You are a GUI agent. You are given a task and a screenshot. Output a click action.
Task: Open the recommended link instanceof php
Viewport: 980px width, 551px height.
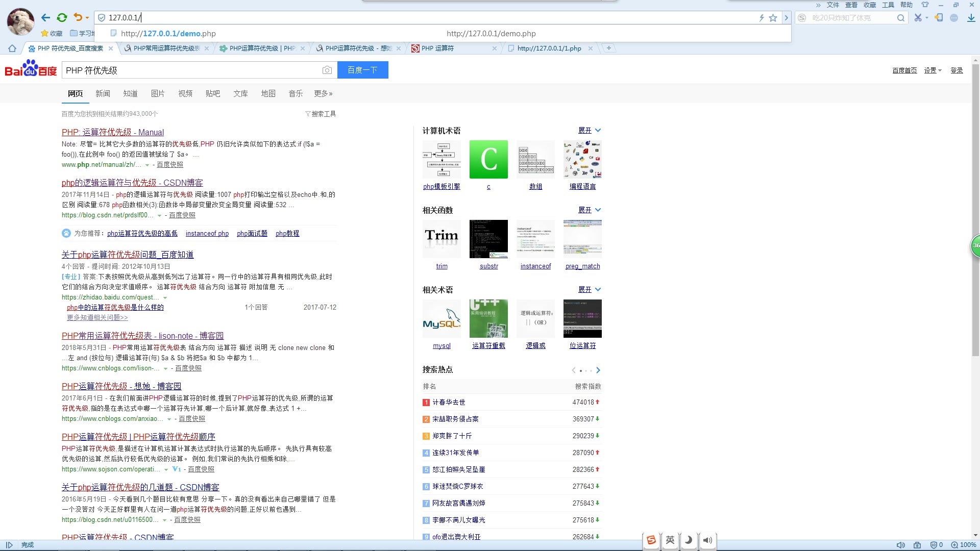pyautogui.click(x=207, y=234)
